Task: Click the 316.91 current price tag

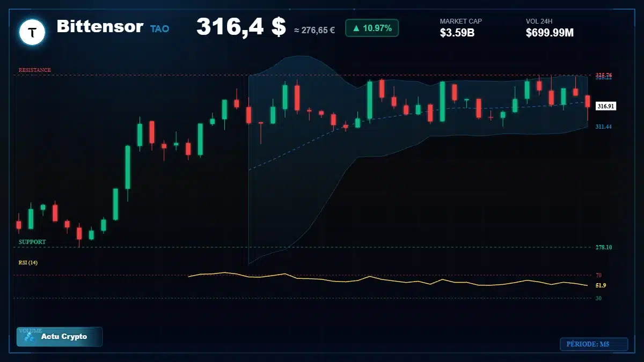Action: click(x=606, y=106)
